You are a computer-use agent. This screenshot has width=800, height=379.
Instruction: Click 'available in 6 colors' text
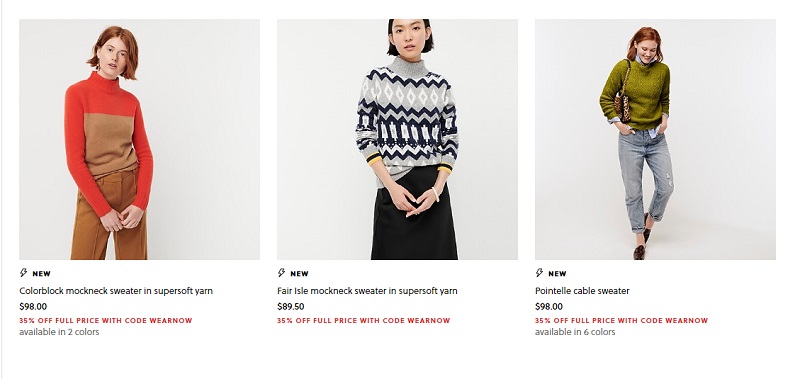tap(575, 332)
